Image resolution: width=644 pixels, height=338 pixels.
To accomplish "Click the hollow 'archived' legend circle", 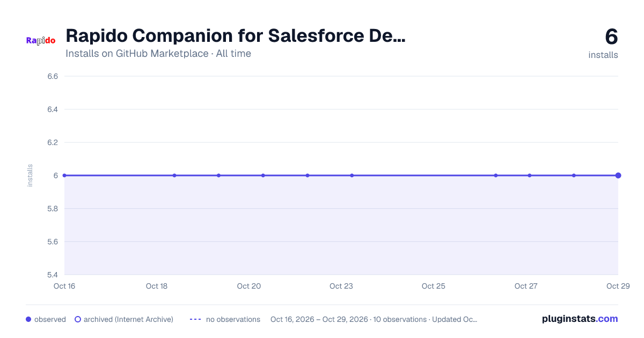I will 78,319.
